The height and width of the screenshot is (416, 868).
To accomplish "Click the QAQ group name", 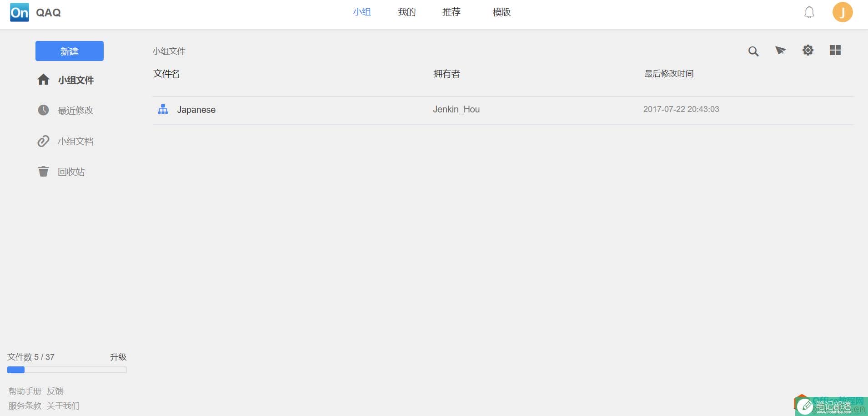I will pos(48,13).
